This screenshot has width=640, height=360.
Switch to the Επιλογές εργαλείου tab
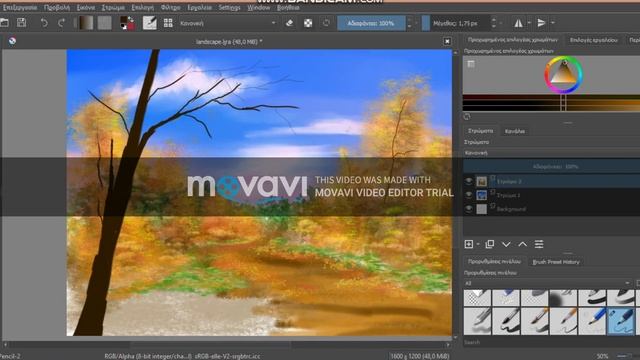click(593, 40)
